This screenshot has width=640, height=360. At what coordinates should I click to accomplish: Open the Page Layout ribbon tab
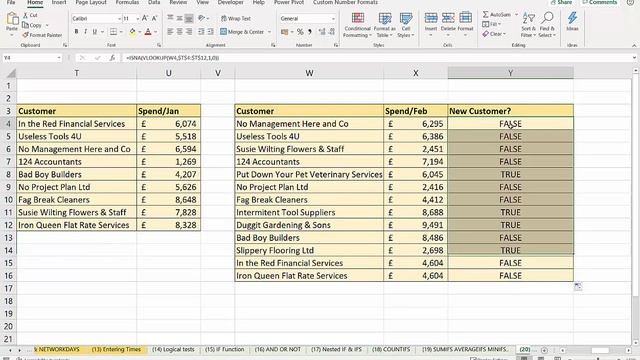coord(91,2)
